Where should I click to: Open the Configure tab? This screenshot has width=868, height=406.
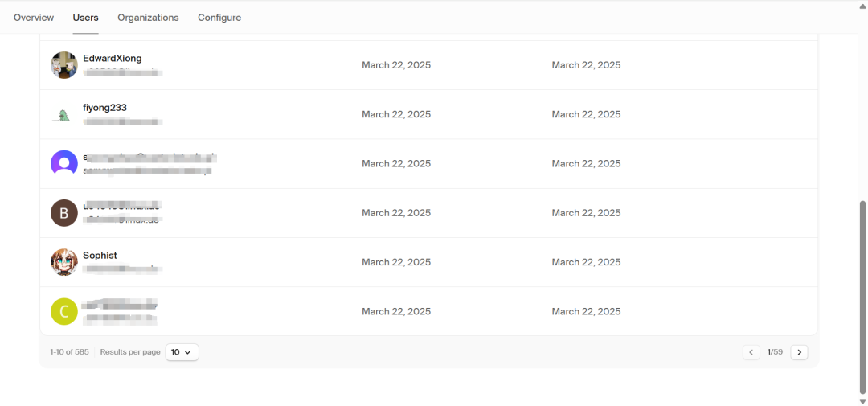click(x=219, y=18)
